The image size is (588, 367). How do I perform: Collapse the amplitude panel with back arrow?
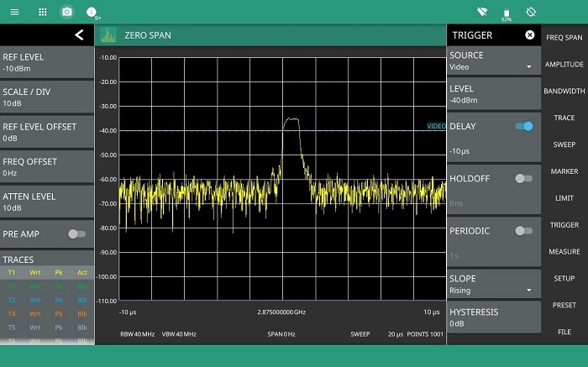[x=79, y=35]
